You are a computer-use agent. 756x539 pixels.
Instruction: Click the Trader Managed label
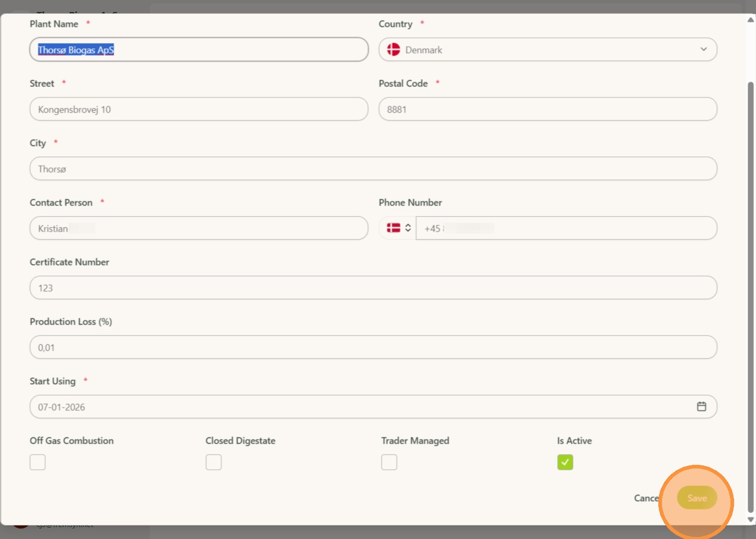click(415, 441)
